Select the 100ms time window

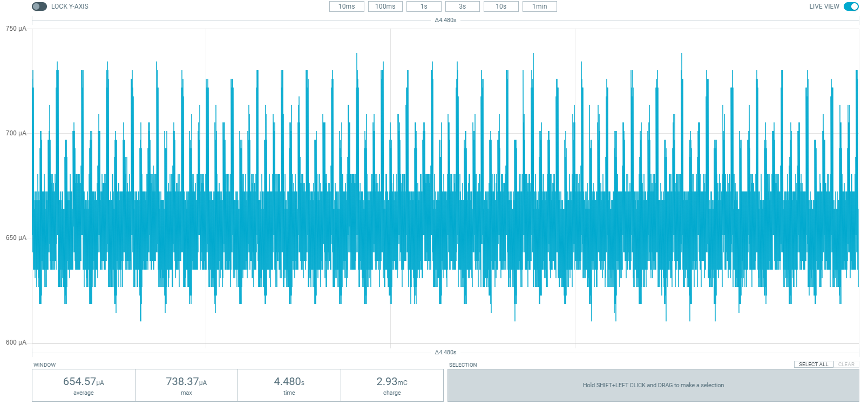pyautogui.click(x=385, y=6)
